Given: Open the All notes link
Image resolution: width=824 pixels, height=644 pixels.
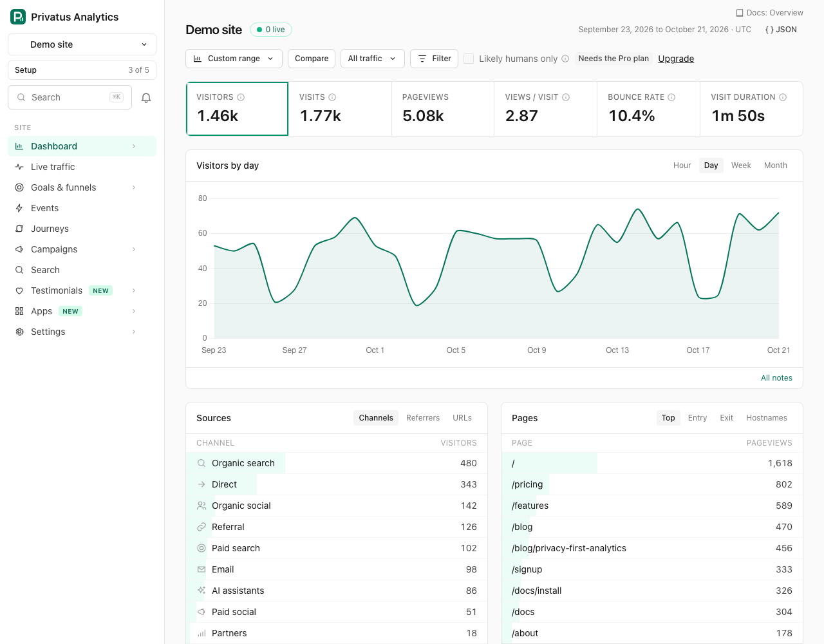Looking at the screenshot, I should 776,378.
